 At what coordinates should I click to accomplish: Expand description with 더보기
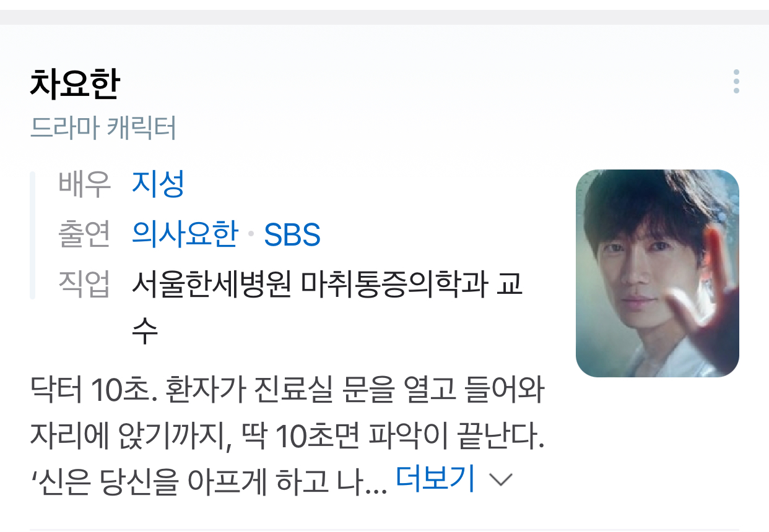(x=435, y=479)
